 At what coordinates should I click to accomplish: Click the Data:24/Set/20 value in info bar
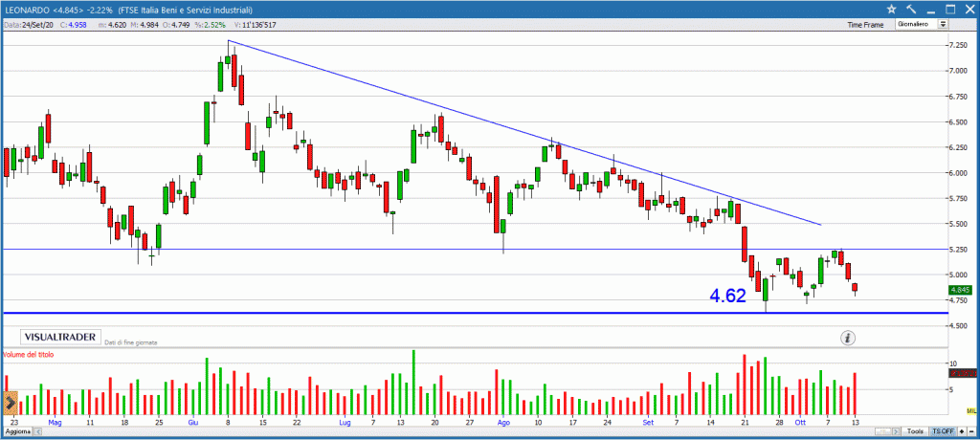(27, 25)
